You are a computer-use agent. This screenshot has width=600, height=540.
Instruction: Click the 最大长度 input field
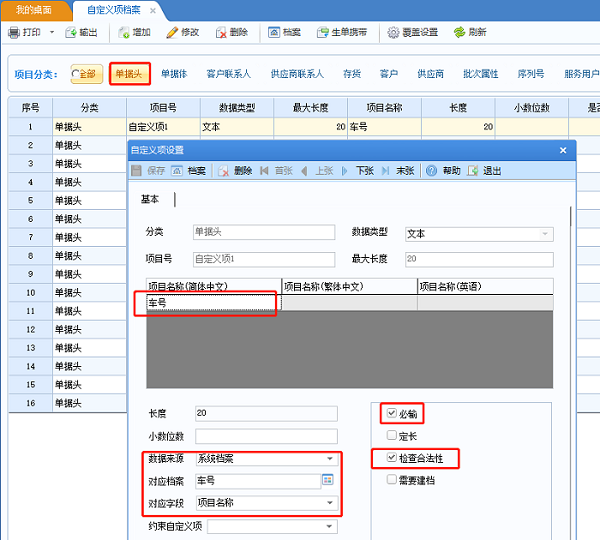(479, 259)
